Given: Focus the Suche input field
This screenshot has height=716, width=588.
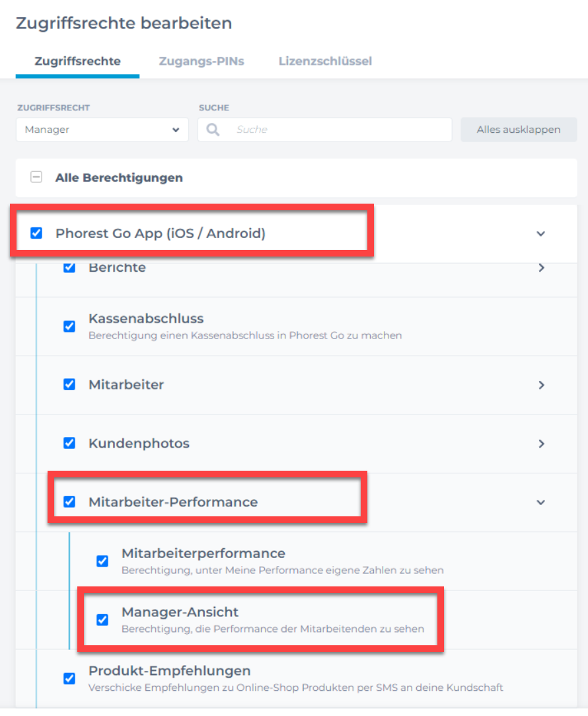Looking at the screenshot, I should pyautogui.click(x=325, y=130).
